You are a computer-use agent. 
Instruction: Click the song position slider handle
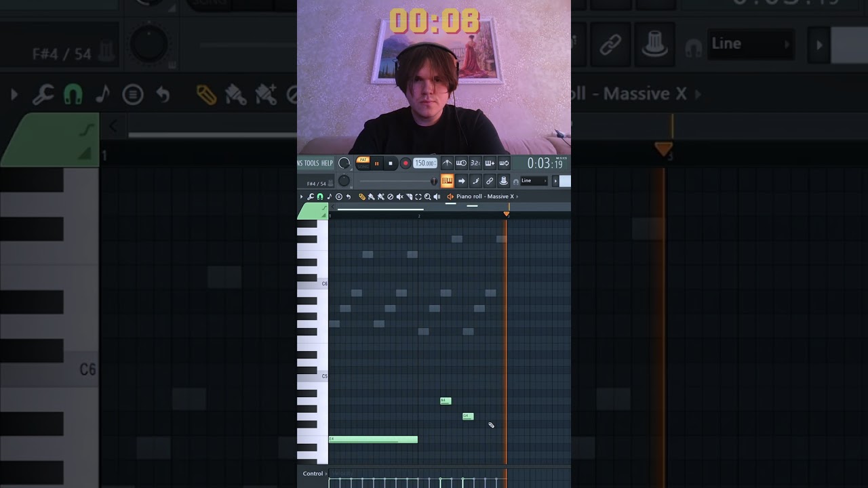coord(434,181)
